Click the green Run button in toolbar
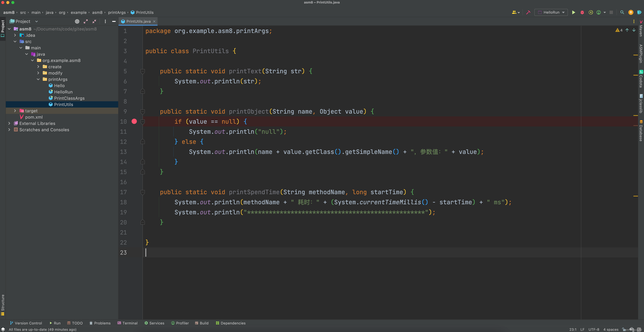Screen dimensions: 644x332 [x=574, y=12]
